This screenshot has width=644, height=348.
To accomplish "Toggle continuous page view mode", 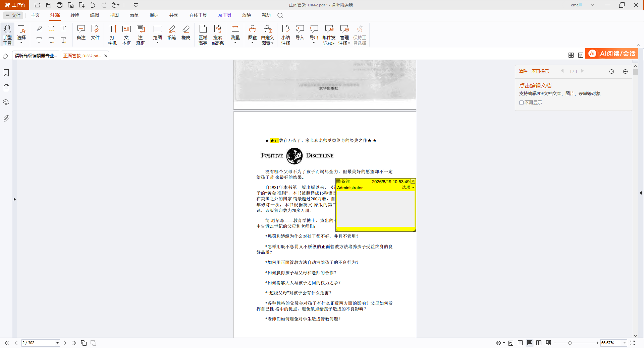I will [x=530, y=343].
